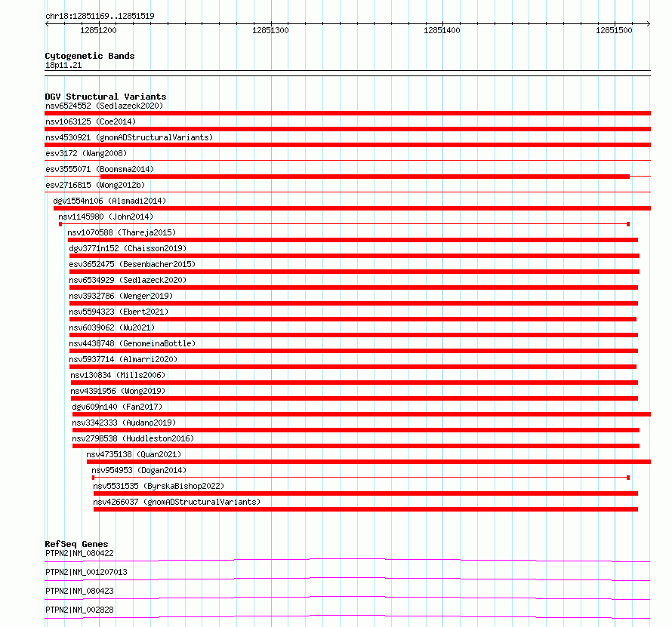
Task: Click nsv5531535 (ByrskaBishop2022) label
Action: click(159, 486)
